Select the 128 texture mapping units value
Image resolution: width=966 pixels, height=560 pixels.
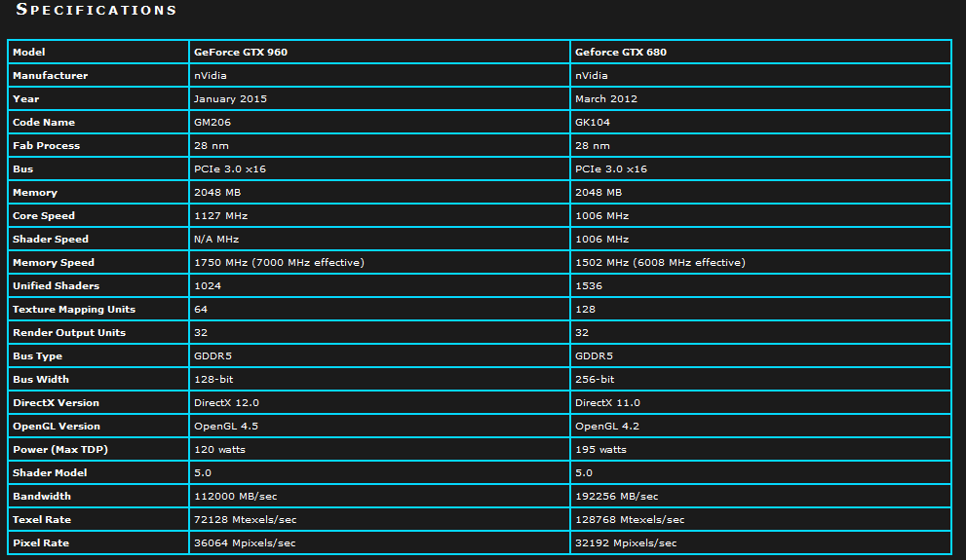coord(585,310)
